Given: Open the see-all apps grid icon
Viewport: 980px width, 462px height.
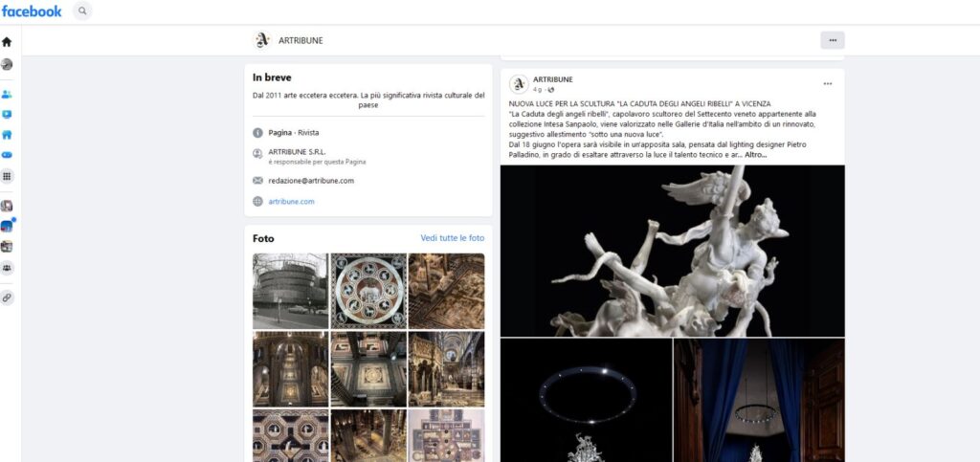Looking at the screenshot, I should click(x=7, y=177).
